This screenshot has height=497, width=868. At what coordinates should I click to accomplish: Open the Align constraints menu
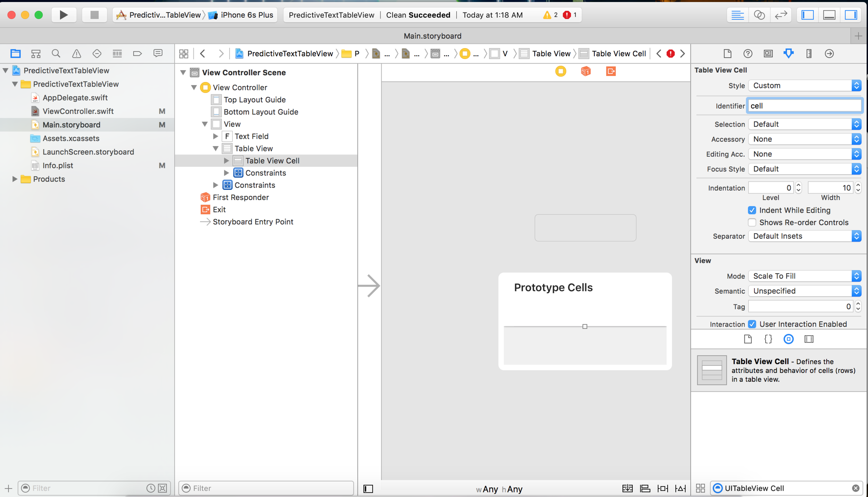click(x=645, y=489)
